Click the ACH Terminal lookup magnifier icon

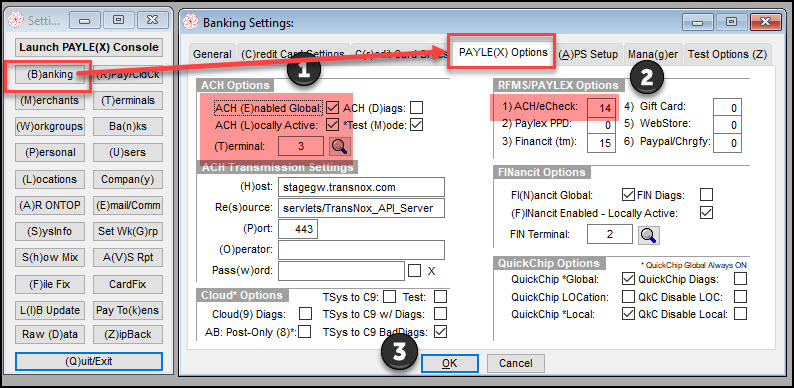[340, 146]
